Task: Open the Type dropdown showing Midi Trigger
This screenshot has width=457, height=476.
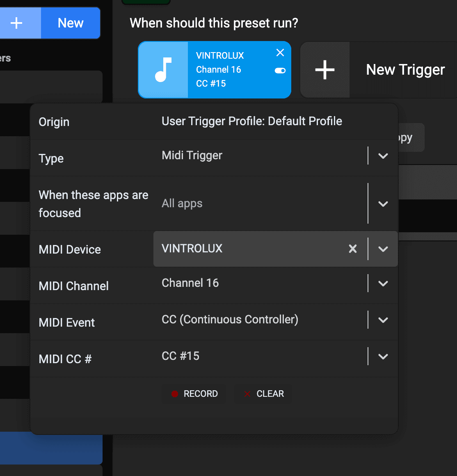Action: tap(383, 156)
